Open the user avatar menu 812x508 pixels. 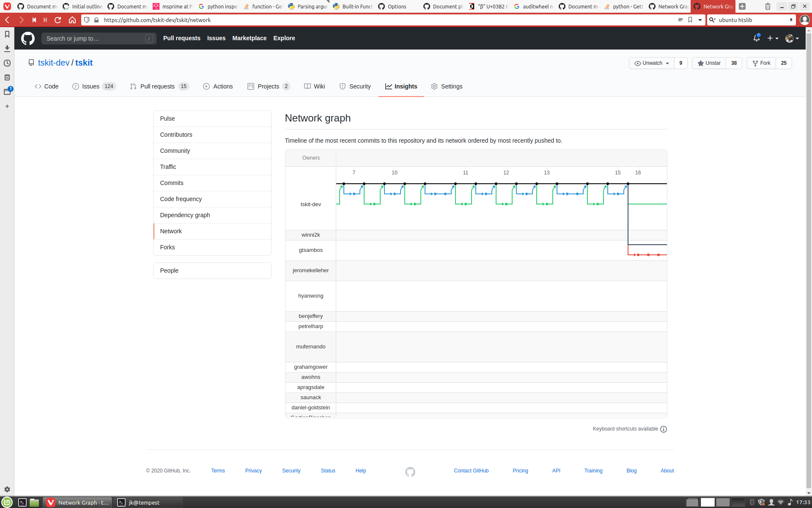pos(792,38)
